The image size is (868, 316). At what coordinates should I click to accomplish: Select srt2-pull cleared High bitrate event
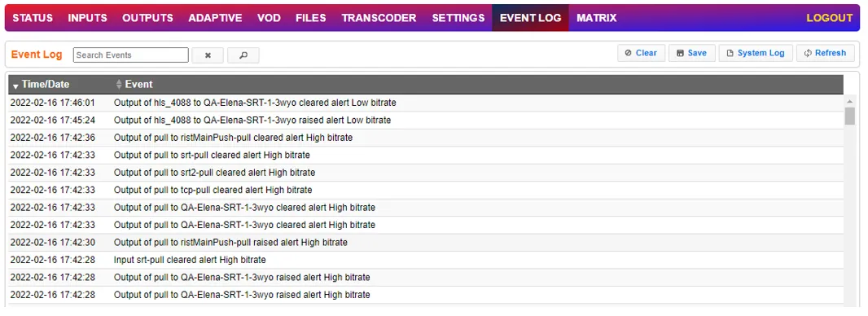[x=214, y=173]
